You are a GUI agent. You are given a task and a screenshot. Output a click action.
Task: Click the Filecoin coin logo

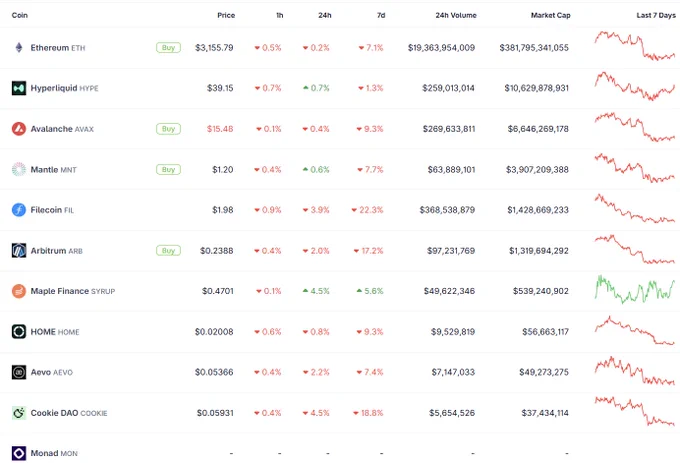(19, 210)
